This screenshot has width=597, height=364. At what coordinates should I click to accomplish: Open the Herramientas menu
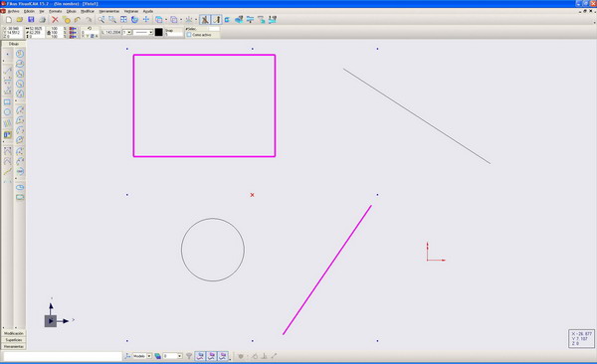[x=109, y=11]
